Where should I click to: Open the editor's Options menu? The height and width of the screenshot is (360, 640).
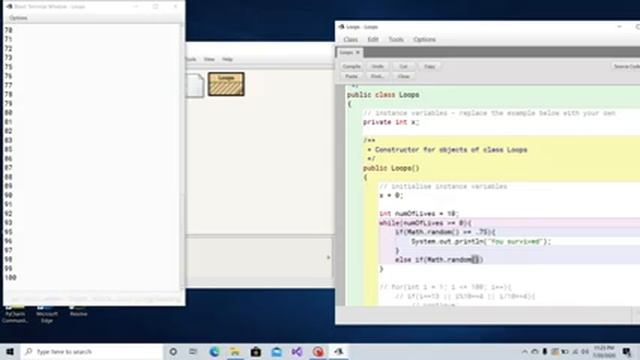(424, 40)
